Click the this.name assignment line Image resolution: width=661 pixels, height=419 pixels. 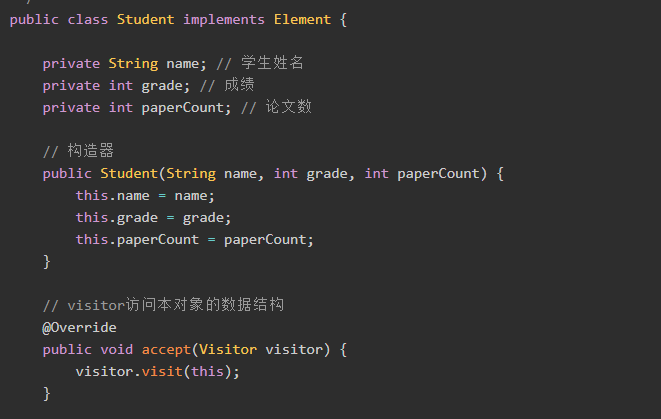click(x=145, y=196)
